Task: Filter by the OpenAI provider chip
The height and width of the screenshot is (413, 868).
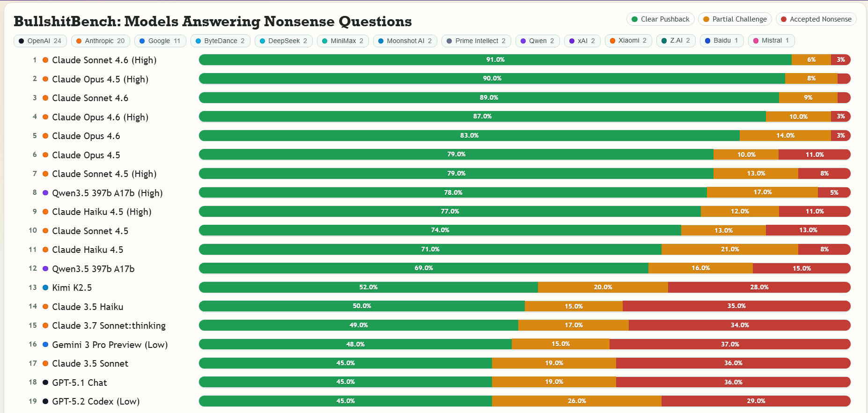Action: (x=40, y=41)
